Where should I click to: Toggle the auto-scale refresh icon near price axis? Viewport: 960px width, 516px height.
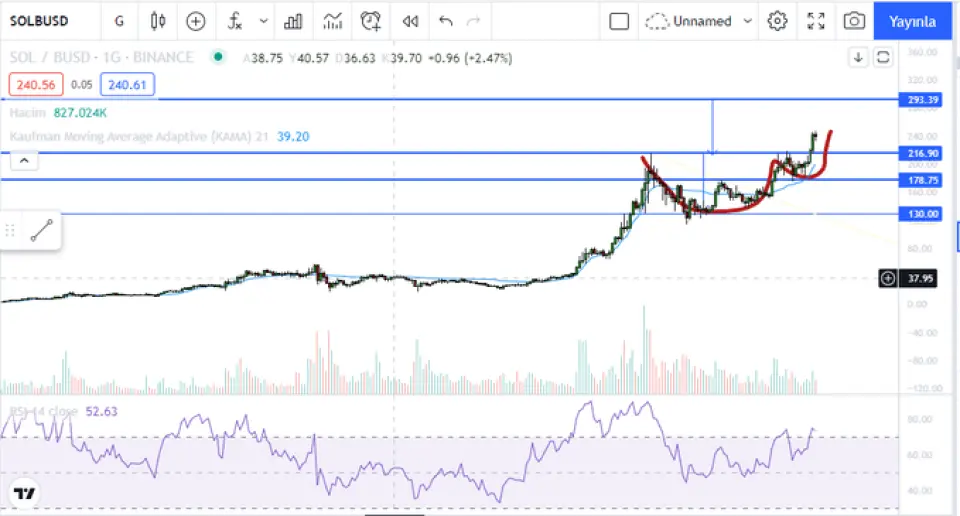pyautogui.click(x=883, y=58)
